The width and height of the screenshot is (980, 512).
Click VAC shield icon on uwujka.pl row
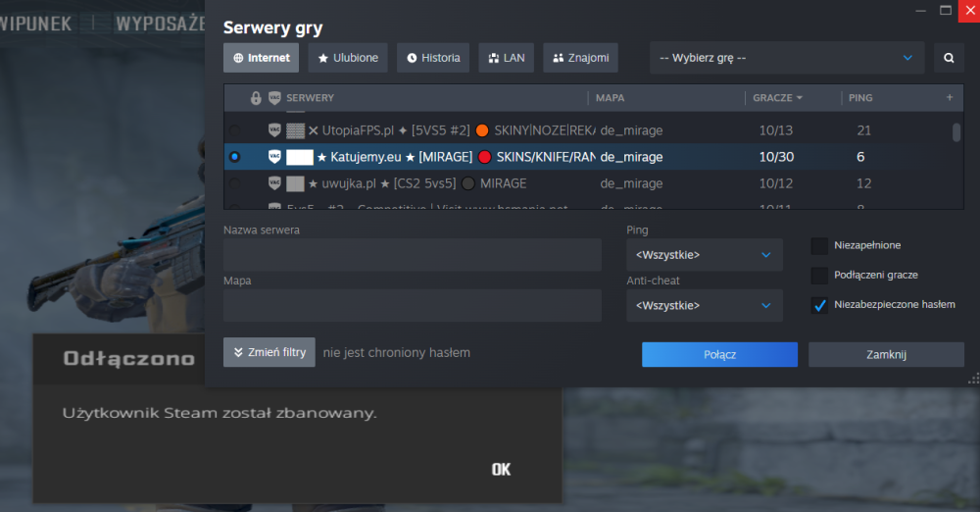coord(274,183)
